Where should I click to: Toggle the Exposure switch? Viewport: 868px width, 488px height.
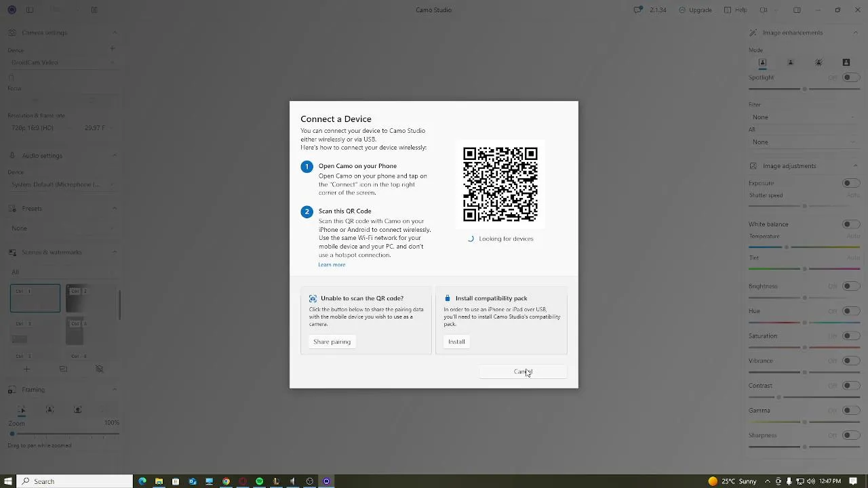(851, 183)
